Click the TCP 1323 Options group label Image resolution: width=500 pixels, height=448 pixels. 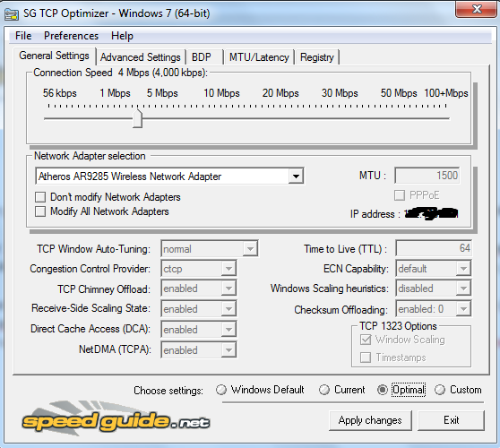tap(398, 326)
